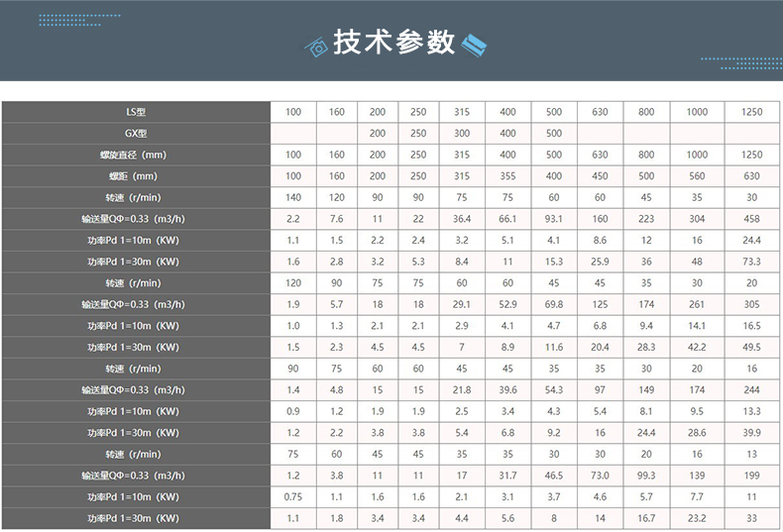Click the 输送量 cell showing 261

pos(697,304)
